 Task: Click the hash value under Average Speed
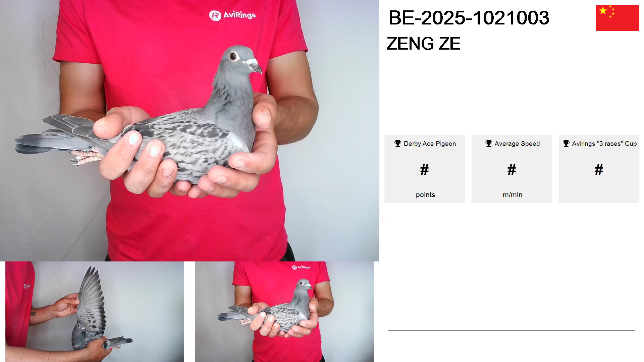[512, 170]
